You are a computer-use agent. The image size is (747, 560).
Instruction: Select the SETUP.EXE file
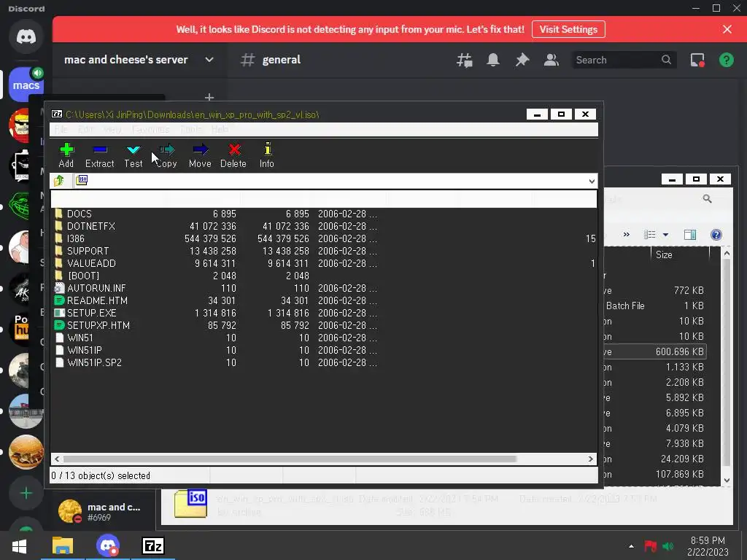(91, 313)
